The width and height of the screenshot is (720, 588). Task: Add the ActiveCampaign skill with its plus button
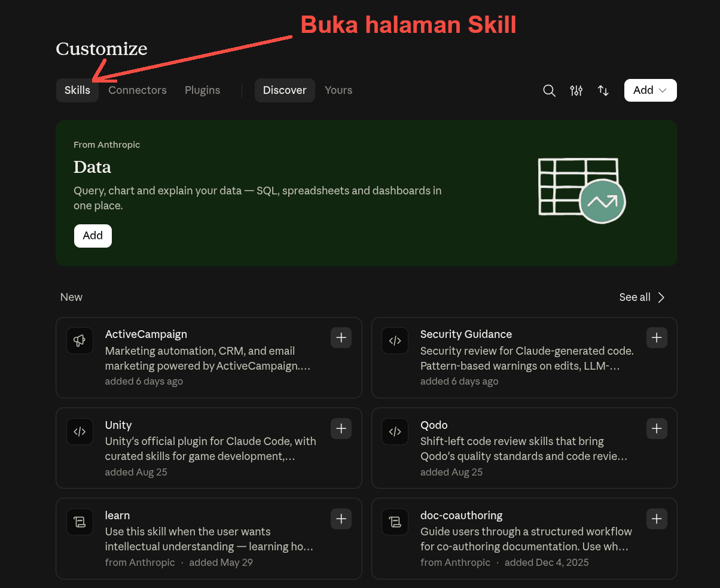pos(341,338)
